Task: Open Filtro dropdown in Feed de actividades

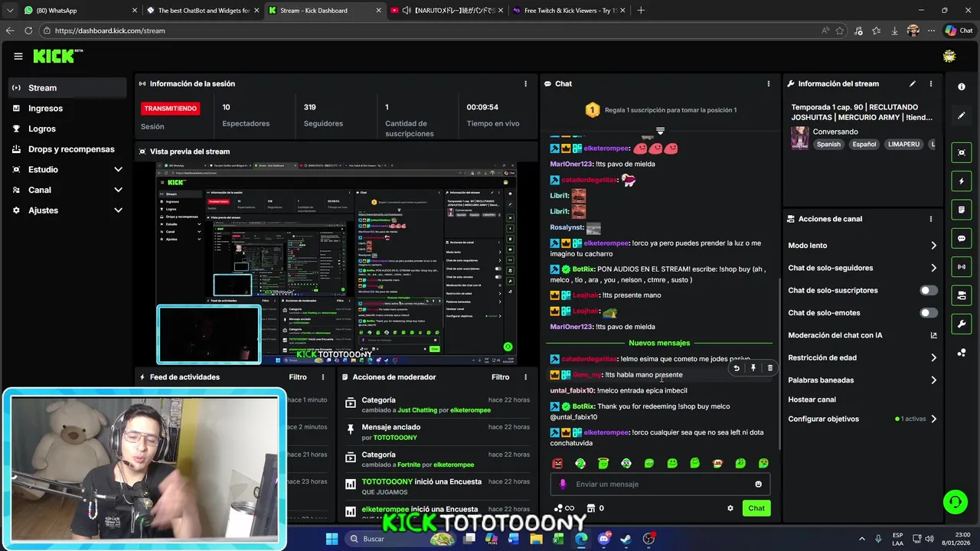Action: pyautogui.click(x=298, y=377)
